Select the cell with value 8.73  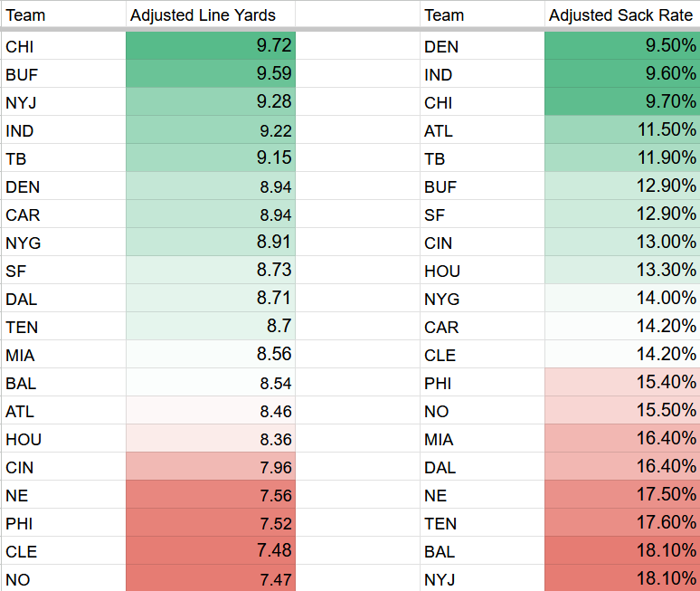pos(210,271)
